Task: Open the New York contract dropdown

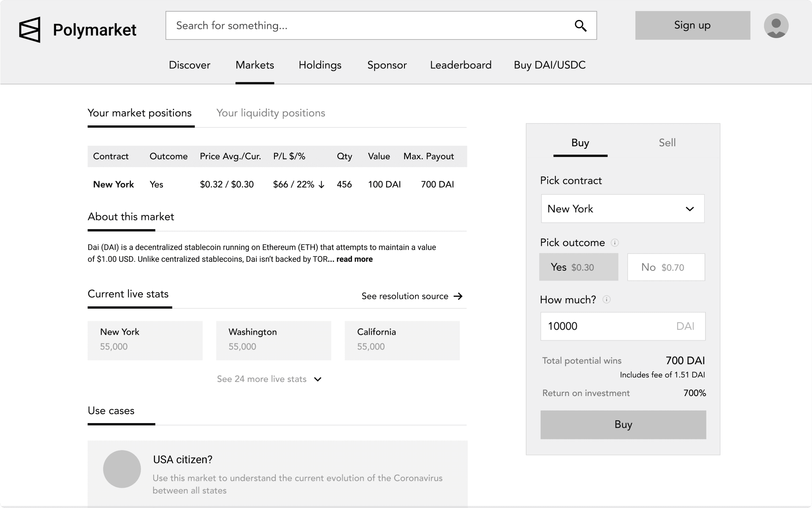Action: [622, 209]
